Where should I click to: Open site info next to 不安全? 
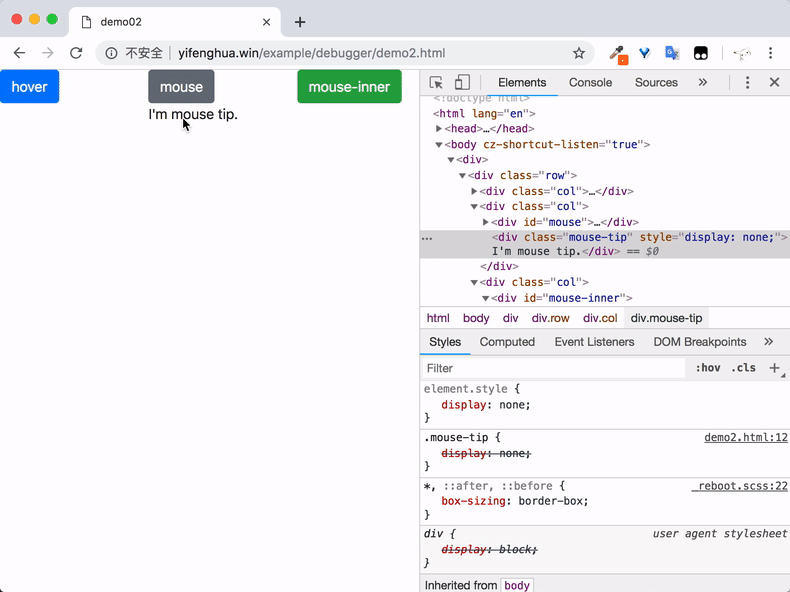(x=111, y=53)
